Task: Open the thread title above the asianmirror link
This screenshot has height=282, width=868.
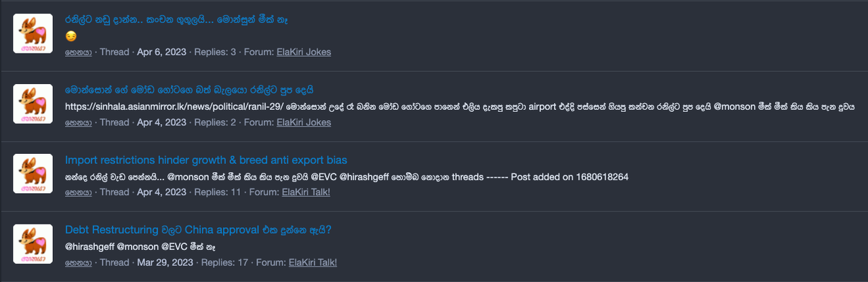Action: coord(189,89)
